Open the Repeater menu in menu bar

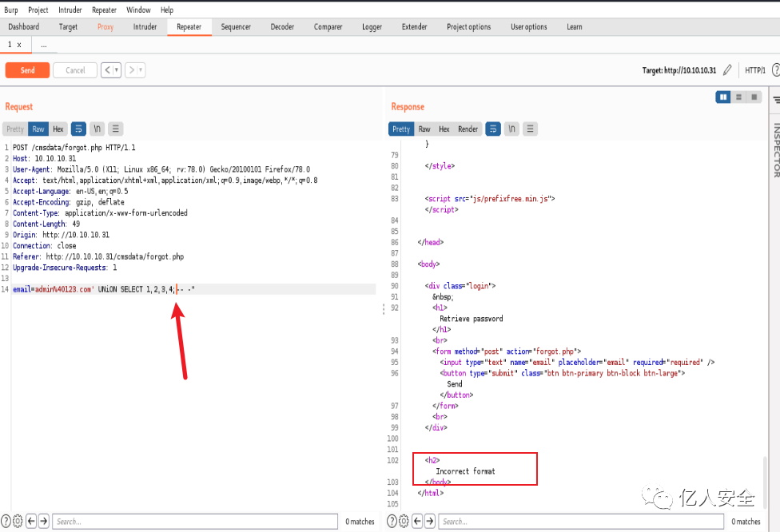pyautogui.click(x=104, y=10)
